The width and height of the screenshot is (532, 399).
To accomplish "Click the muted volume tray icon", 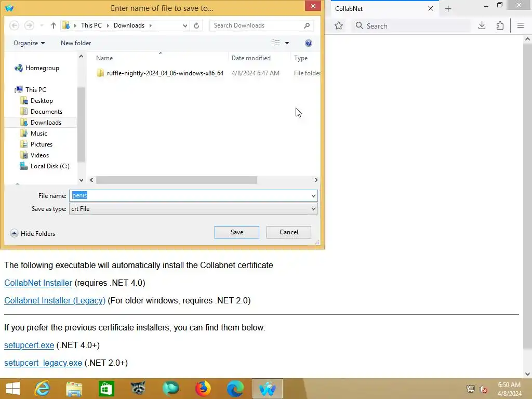I will [483, 390].
